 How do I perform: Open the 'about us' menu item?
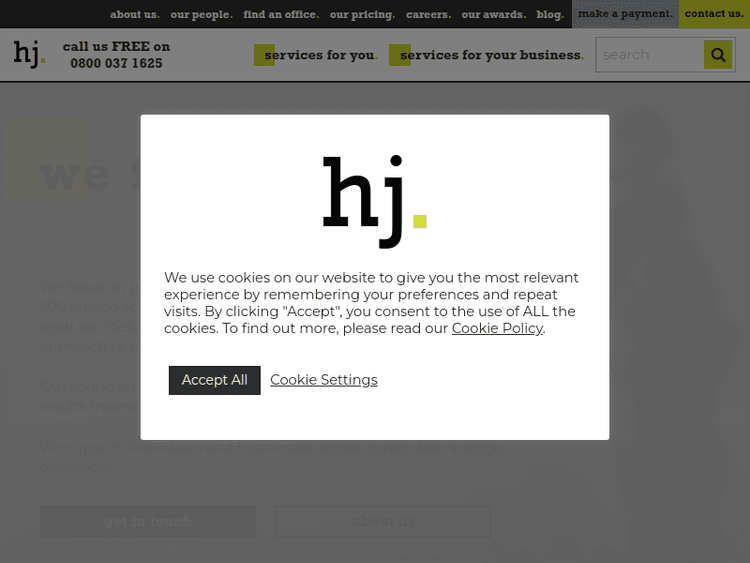point(134,14)
